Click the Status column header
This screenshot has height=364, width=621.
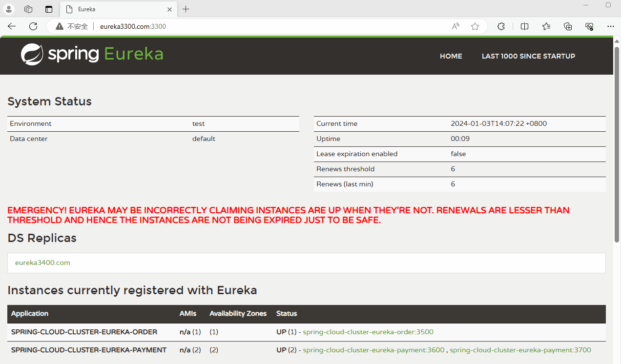287,313
